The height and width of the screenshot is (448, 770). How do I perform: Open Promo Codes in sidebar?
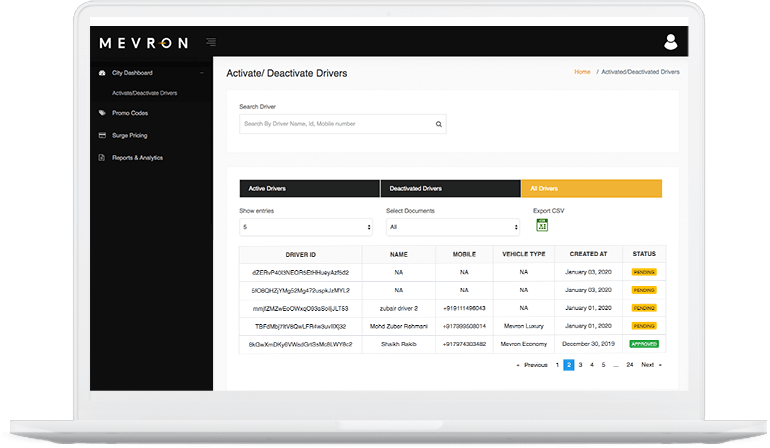(130, 113)
